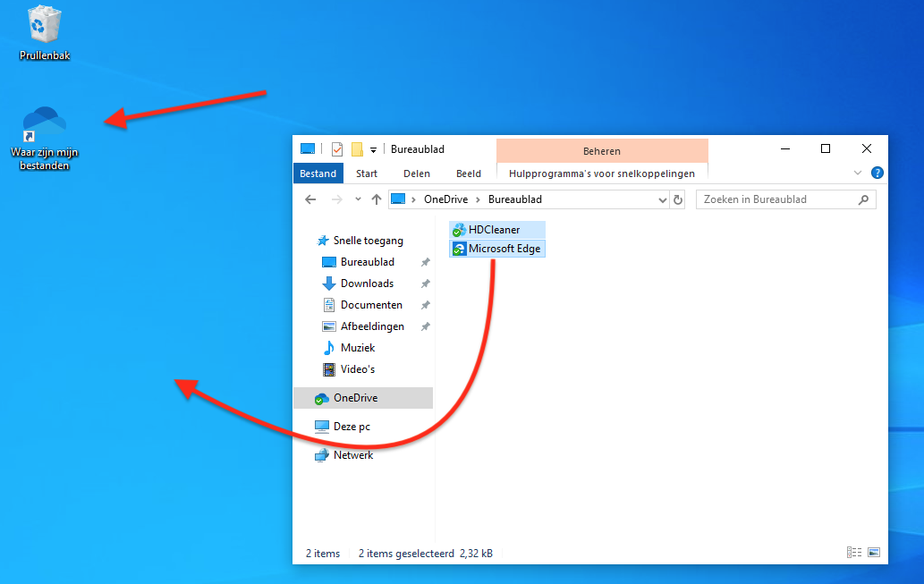Click OneDrive in the address bar path
Image resolution: width=924 pixels, height=584 pixels.
(x=445, y=199)
